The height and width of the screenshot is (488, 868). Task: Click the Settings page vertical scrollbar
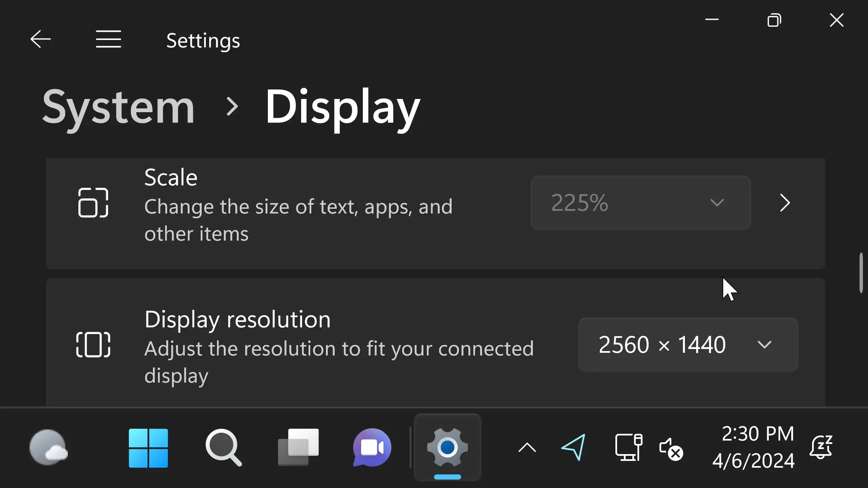(861, 273)
